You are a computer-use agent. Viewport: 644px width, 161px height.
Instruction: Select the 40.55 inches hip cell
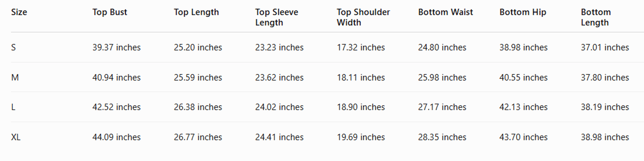pos(523,77)
